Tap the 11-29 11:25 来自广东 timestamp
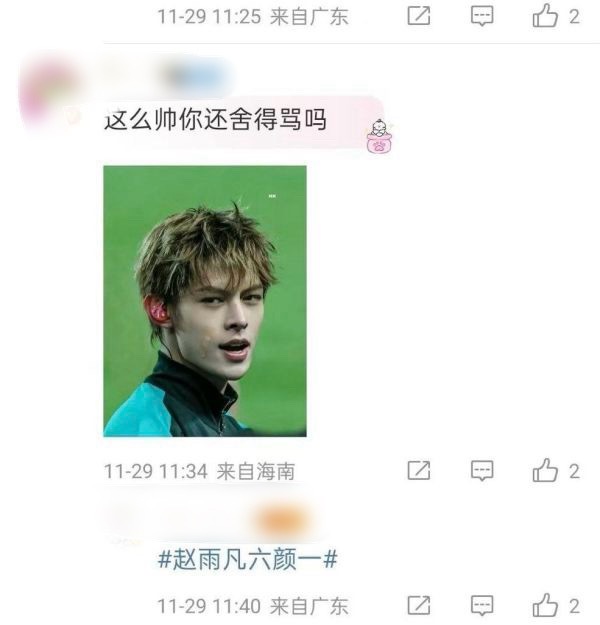Screen dimensions: 600x625 click(253, 17)
